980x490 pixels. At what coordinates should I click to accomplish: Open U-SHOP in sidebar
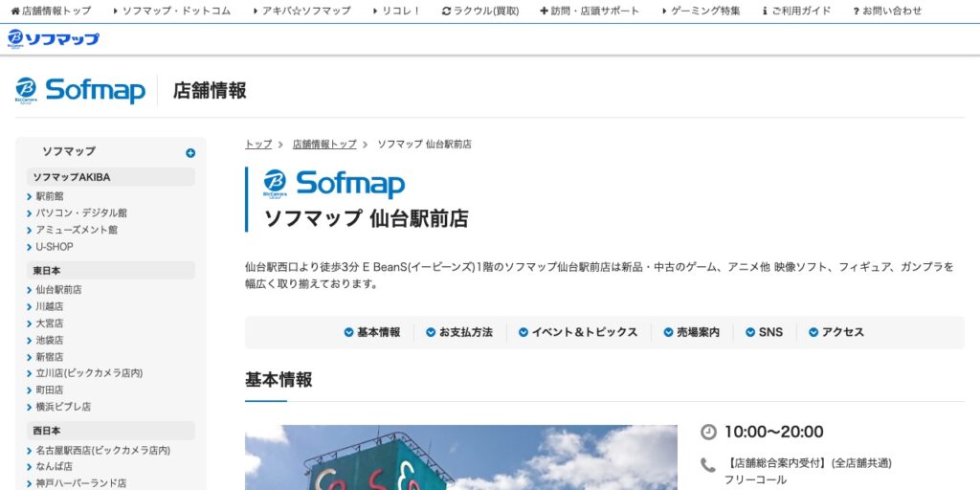click(x=54, y=247)
